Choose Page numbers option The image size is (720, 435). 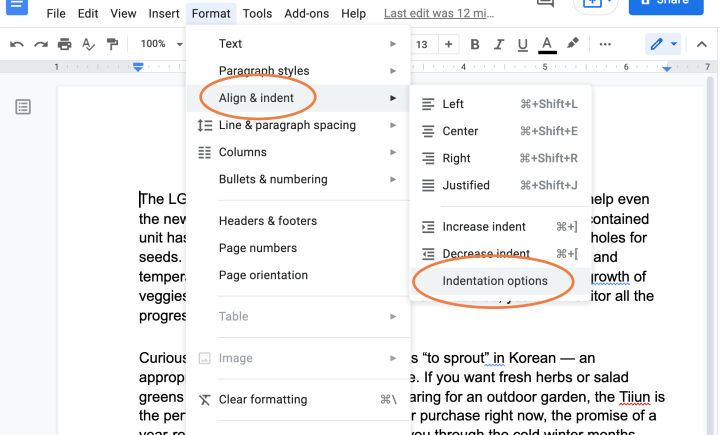click(298, 248)
